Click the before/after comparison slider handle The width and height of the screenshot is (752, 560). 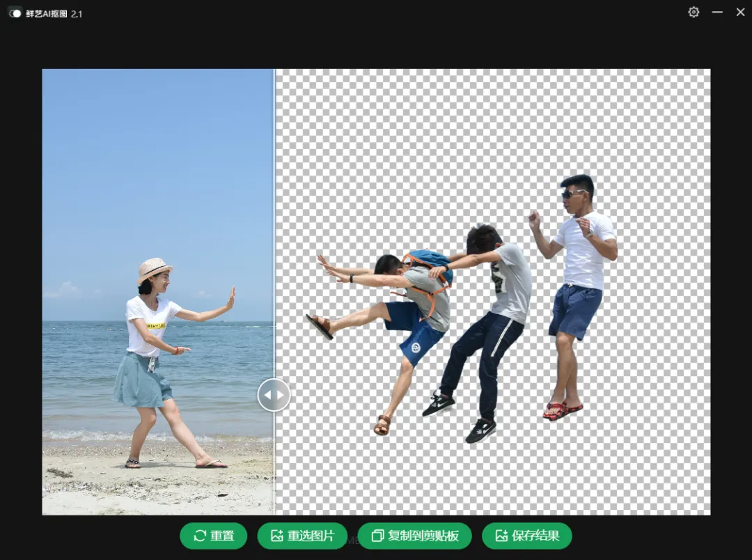[x=274, y=395]
